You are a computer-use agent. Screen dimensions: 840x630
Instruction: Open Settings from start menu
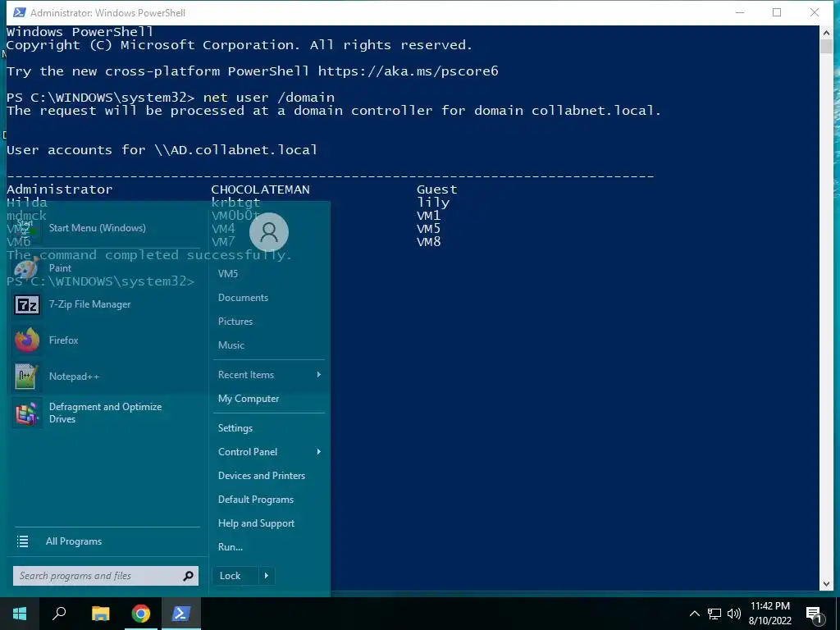(x=235, y=428)
